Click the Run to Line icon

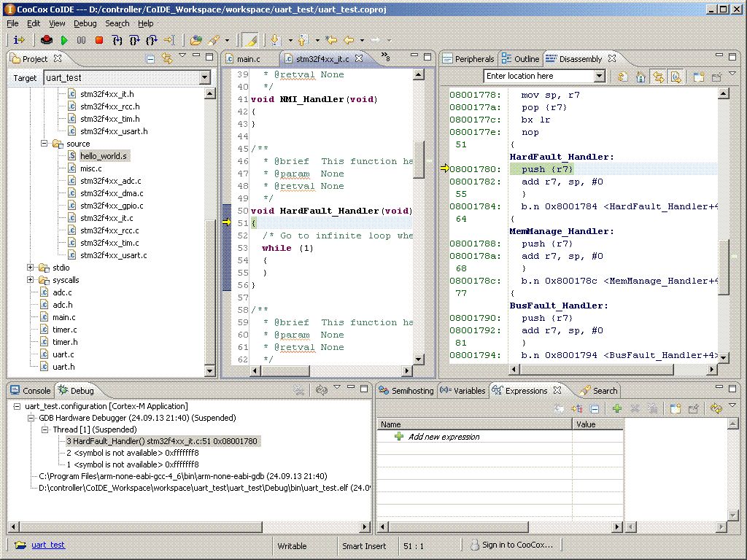[x=169, y=40]
